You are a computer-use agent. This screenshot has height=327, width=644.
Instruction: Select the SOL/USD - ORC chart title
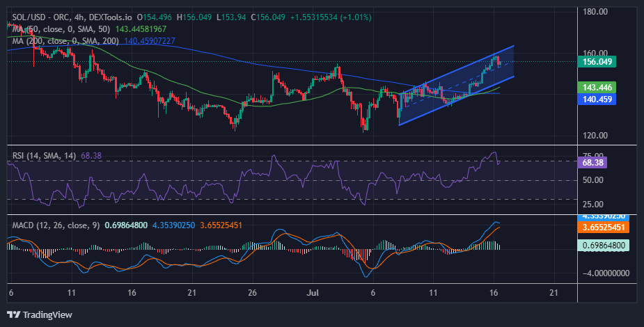(x=72, y=17)
